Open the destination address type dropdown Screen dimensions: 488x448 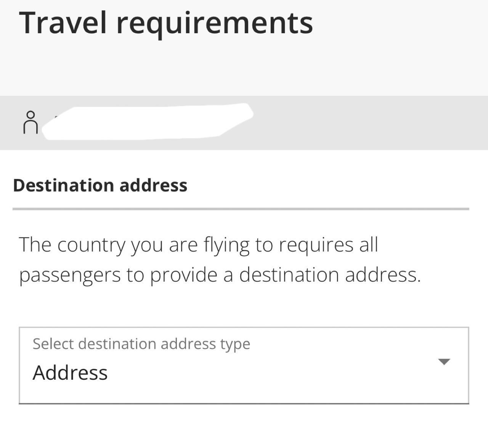pos(244,365)
